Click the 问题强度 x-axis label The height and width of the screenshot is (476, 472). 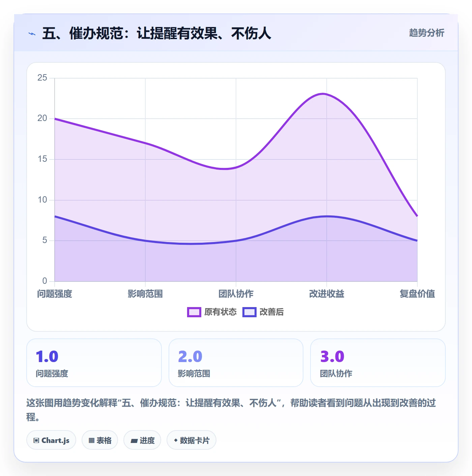[x=55, y=294]
